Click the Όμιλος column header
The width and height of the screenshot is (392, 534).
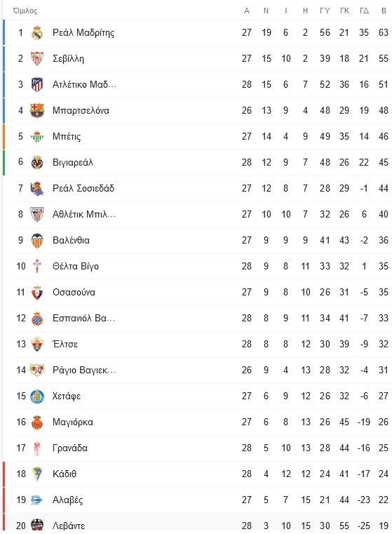click(25, 11)
